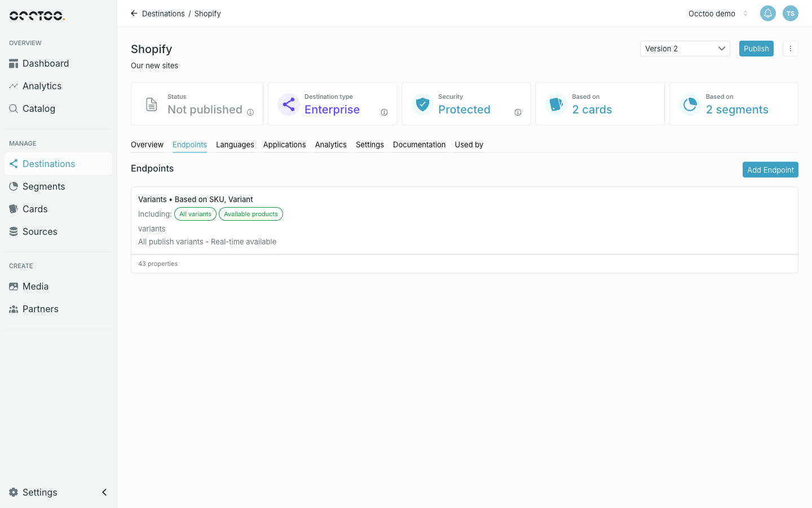Click the Enterprise destination type text
The height and width of the screenshot is (508, 812).
click(332, 110)
